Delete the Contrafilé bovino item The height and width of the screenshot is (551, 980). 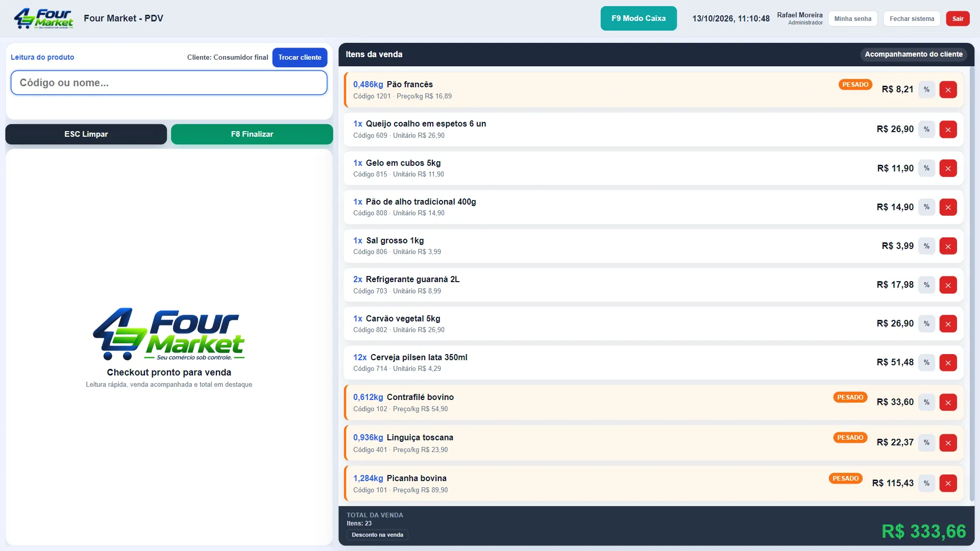pyautogui.click(x=948, y=403)
